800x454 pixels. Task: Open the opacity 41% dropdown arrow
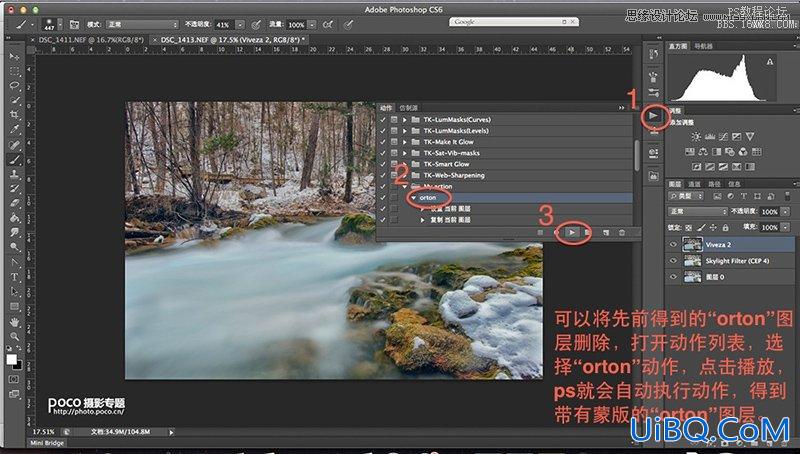coord(240,24)
